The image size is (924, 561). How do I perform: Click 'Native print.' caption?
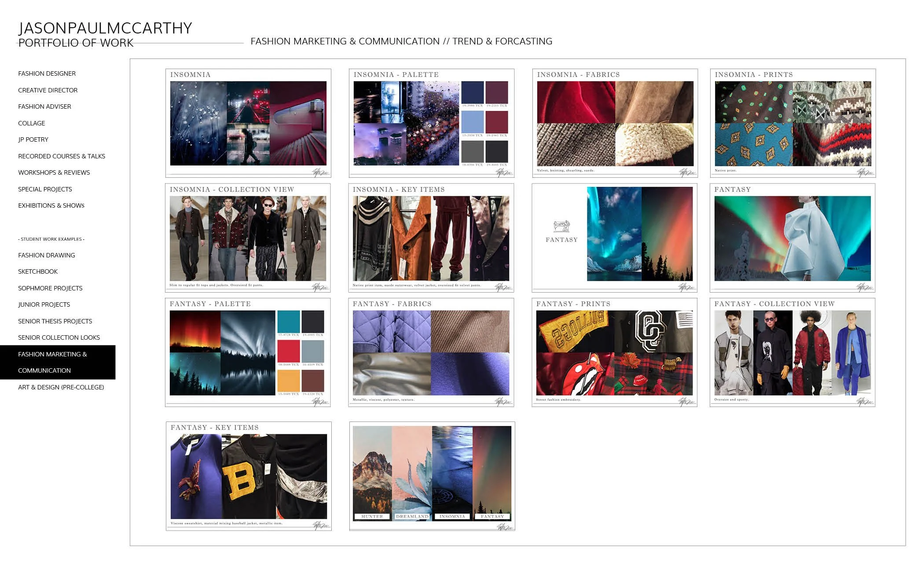(726, 170)
